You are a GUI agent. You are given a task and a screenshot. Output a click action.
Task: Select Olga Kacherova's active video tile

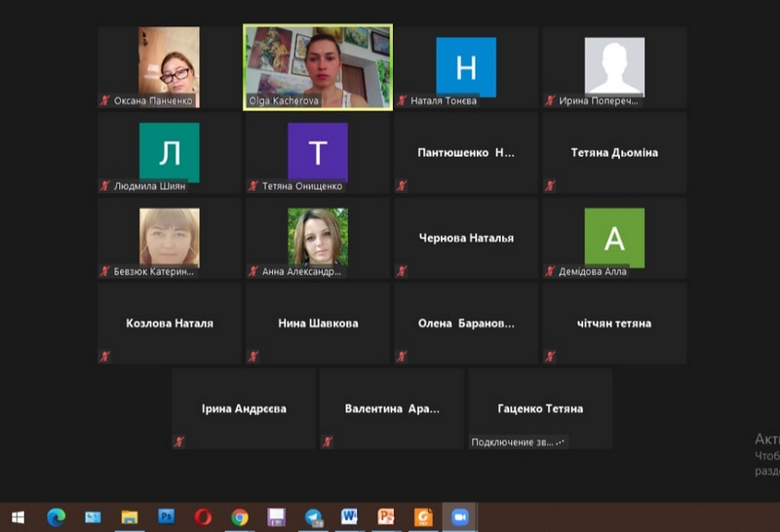pos(318,67)
